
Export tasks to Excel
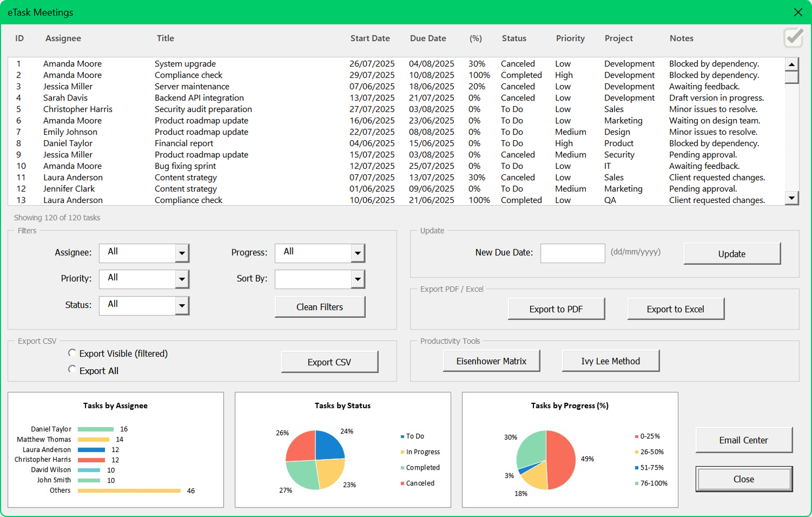pyautogui.click(x=676, y=308)
